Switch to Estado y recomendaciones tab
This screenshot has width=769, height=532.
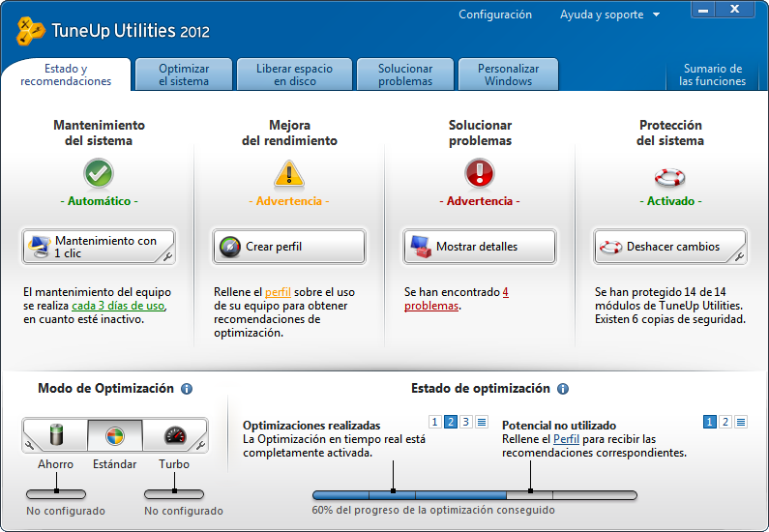pyautogui.click(x=66, y=74)
